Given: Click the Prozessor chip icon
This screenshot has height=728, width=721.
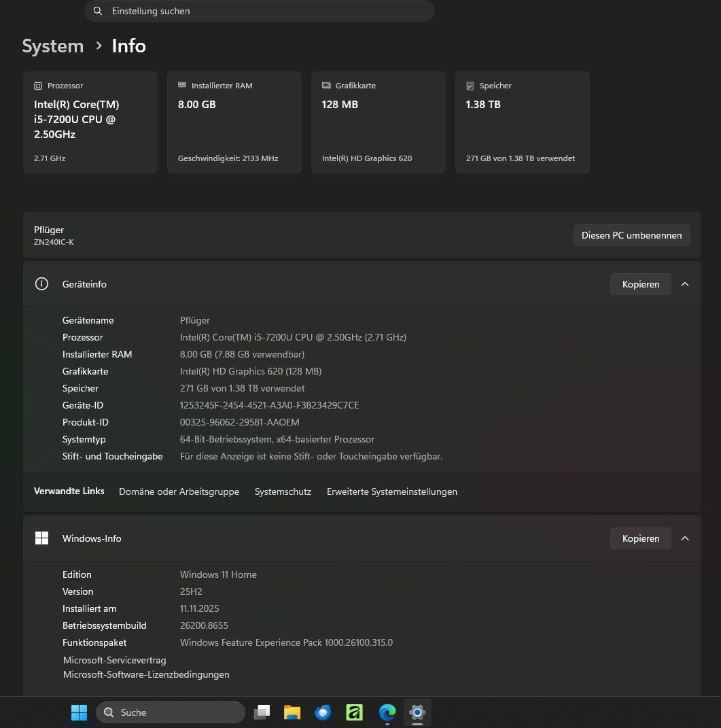Looking at the screenshot, I should (x=38, y=86).
